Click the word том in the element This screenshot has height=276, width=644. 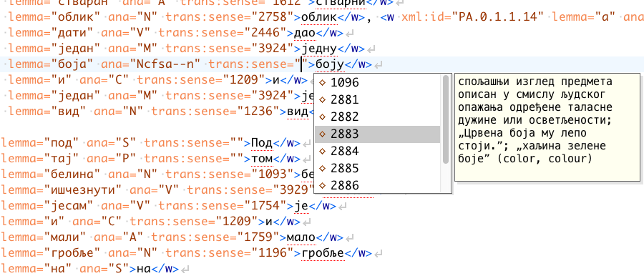click(262, 158)
